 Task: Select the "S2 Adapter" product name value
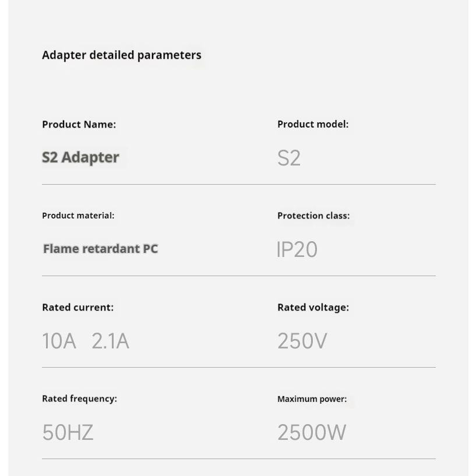(x=80, y=157)
